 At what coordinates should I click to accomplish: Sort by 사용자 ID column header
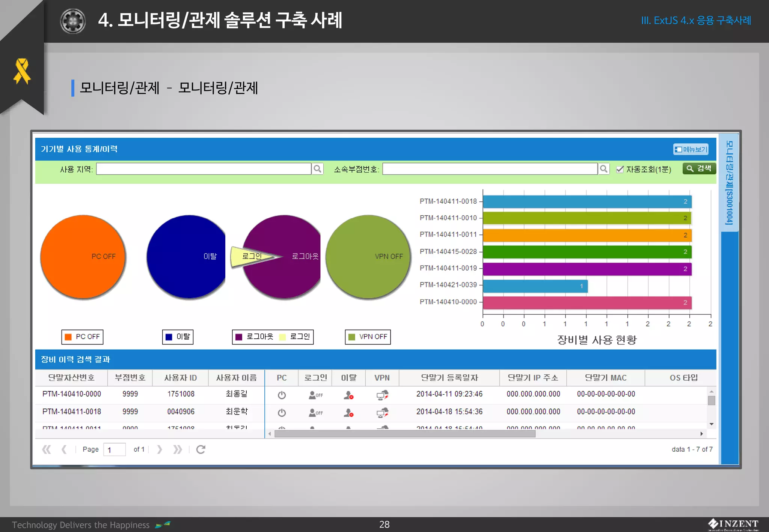(181, 378)
